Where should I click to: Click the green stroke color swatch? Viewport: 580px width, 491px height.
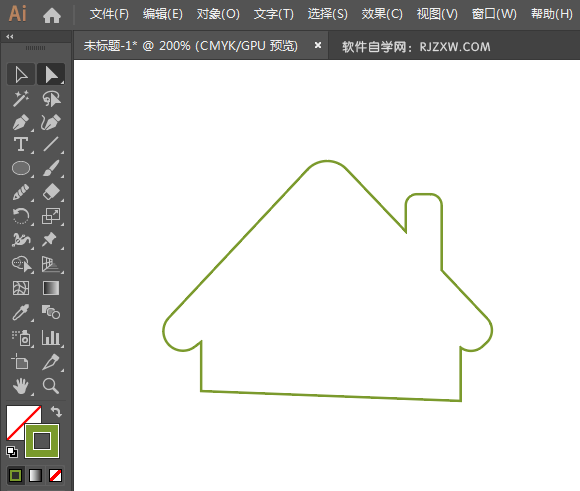click(x=42, y=441)
